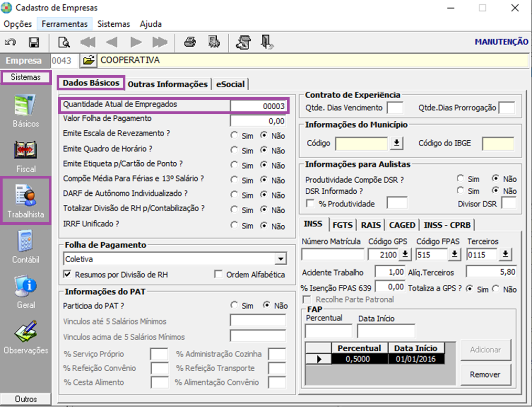The width and height of the screenshot is (532, 407).
Task: Select Sim for Produtividade Compõe DSR
Action: point(461,179)
